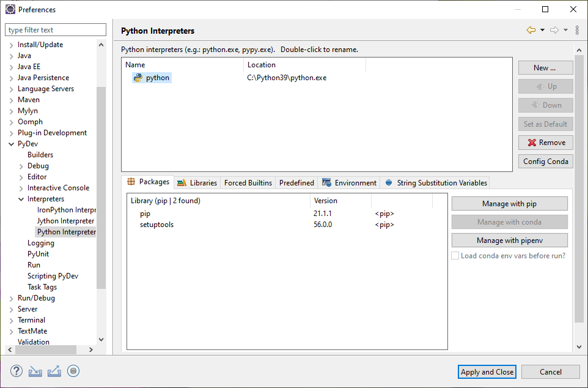Click the type filter text field
This screenshot has height=388, width=588.
[x=55, y=29]
